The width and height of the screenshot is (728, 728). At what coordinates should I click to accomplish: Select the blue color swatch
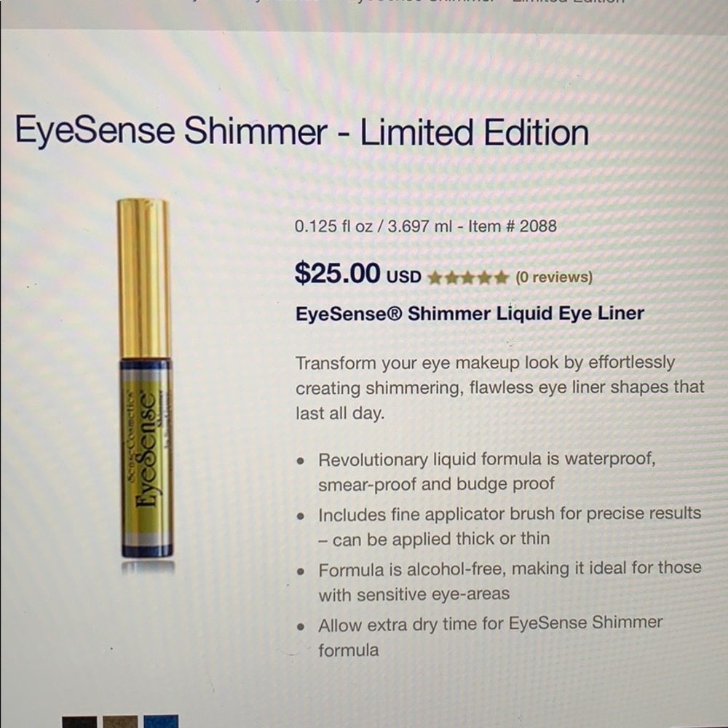tap(161, 721)
